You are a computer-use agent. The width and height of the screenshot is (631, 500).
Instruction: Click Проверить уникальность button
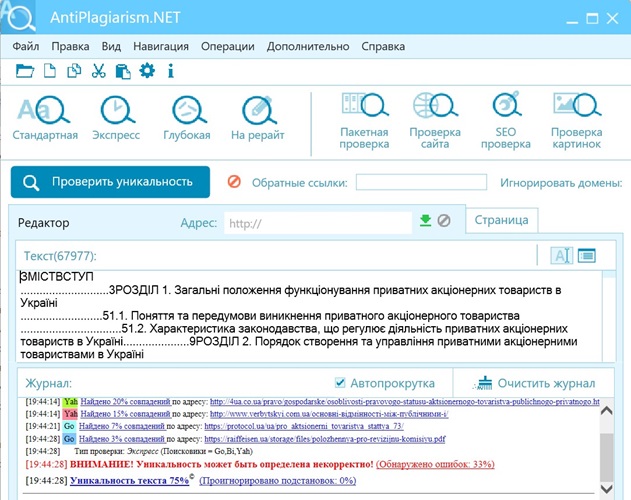[110, 182]
